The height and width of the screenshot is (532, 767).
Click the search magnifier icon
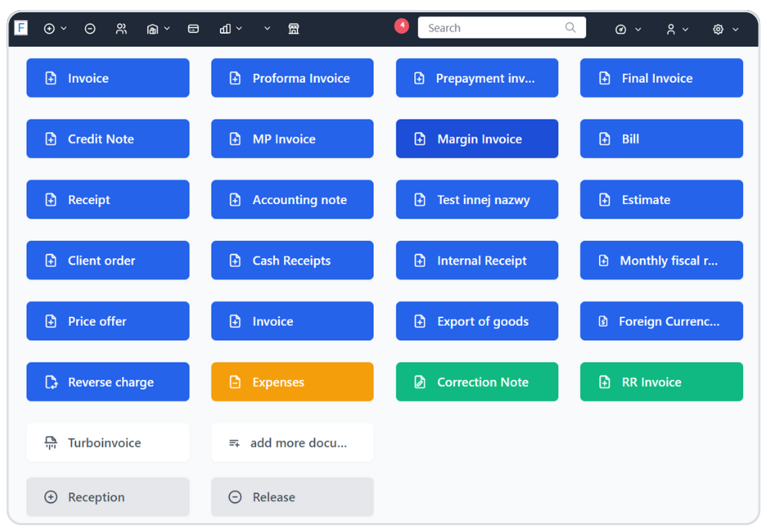570,28
